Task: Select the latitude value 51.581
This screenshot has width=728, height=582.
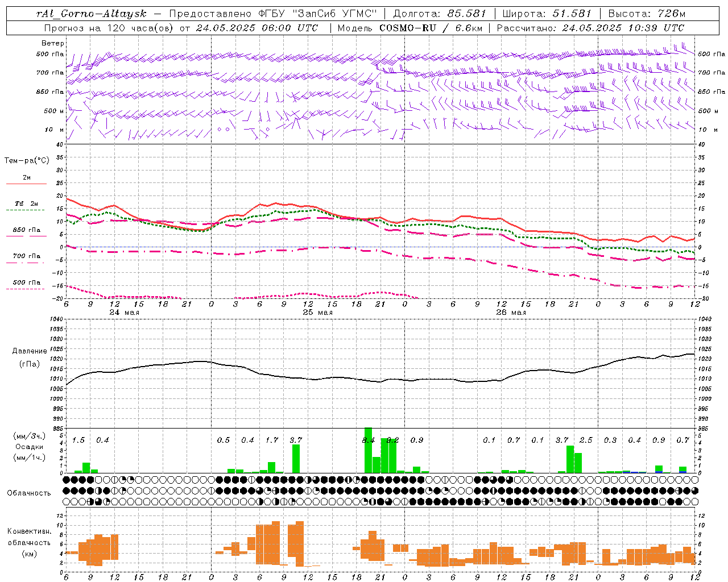Action: (572, 14)
